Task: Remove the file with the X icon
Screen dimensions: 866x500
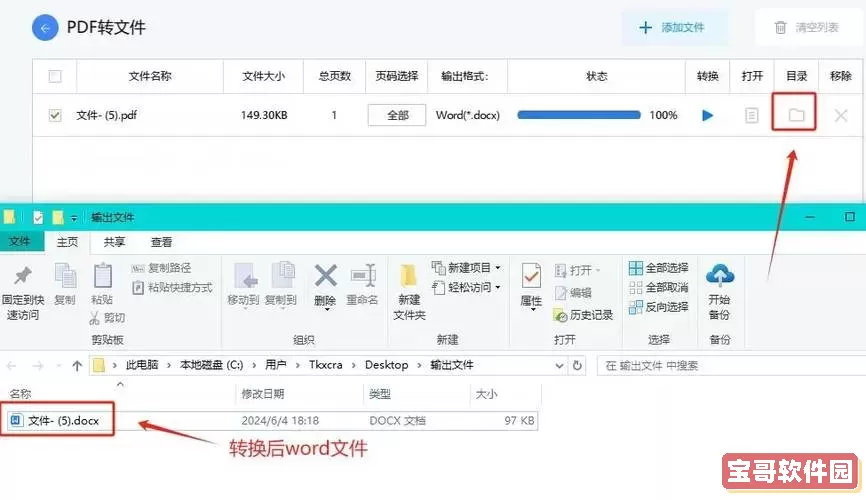Action: click(841, 115)
